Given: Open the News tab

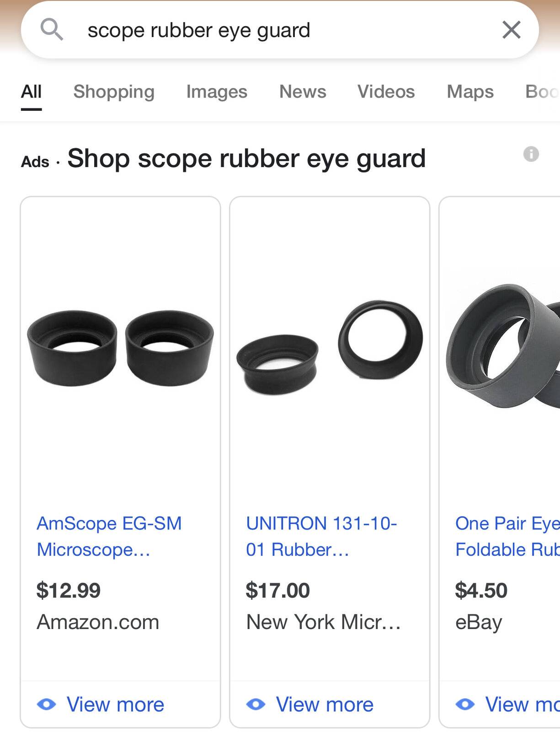Looking at the screenshot, I should (x=303, y=91).
